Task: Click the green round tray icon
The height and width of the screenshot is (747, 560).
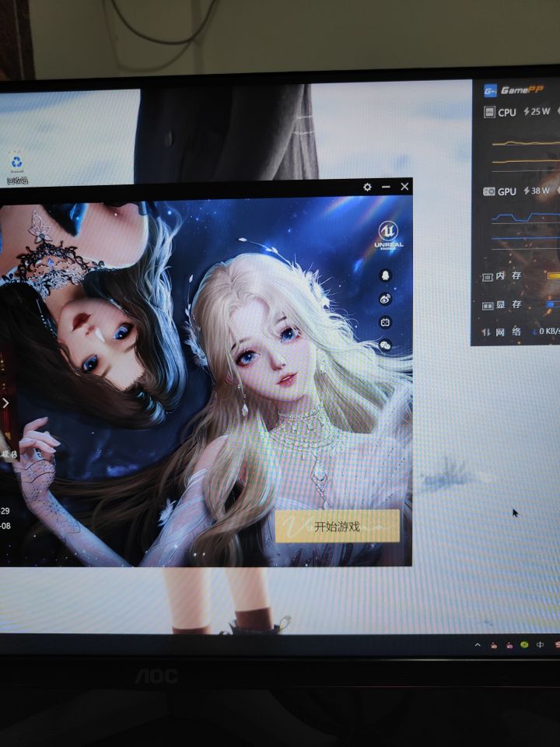Action: pos(525,645)
